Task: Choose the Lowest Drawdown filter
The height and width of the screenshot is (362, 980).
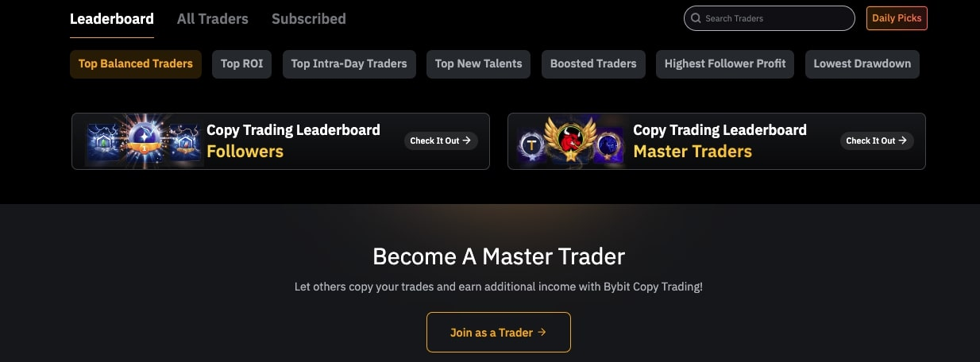Action: (x=862, y=64)
